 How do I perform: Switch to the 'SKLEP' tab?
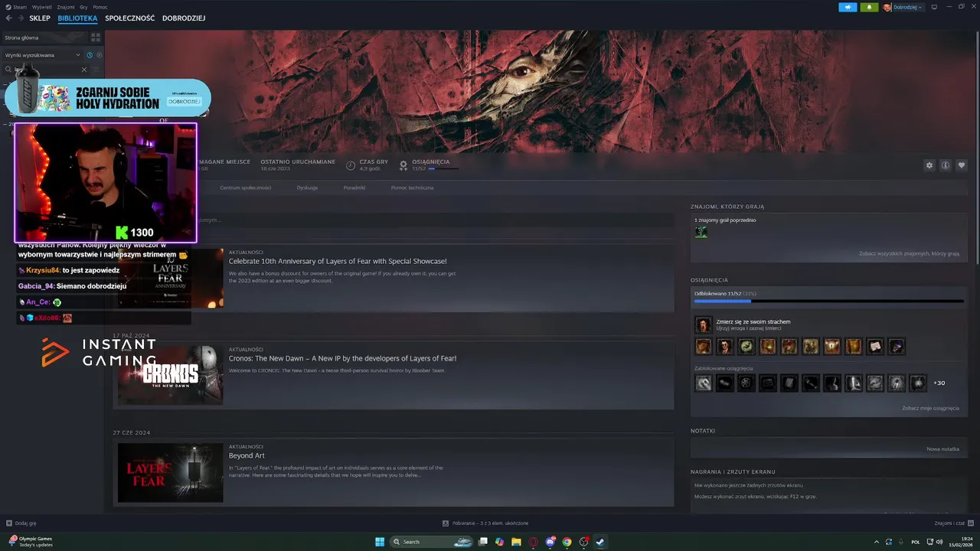[40, 18]
